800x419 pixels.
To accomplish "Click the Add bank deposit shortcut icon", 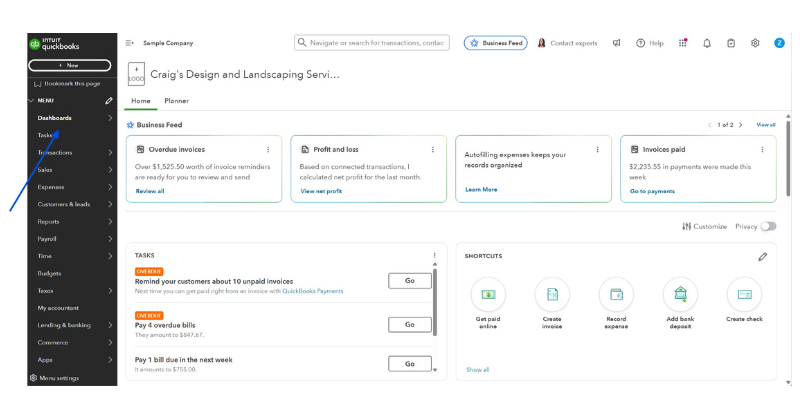I will [680, 294].
